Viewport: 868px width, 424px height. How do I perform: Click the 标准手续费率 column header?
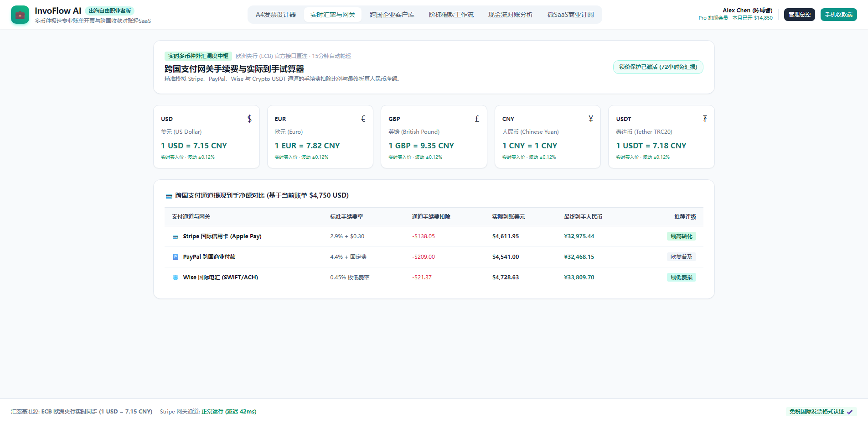pos(346,217)
